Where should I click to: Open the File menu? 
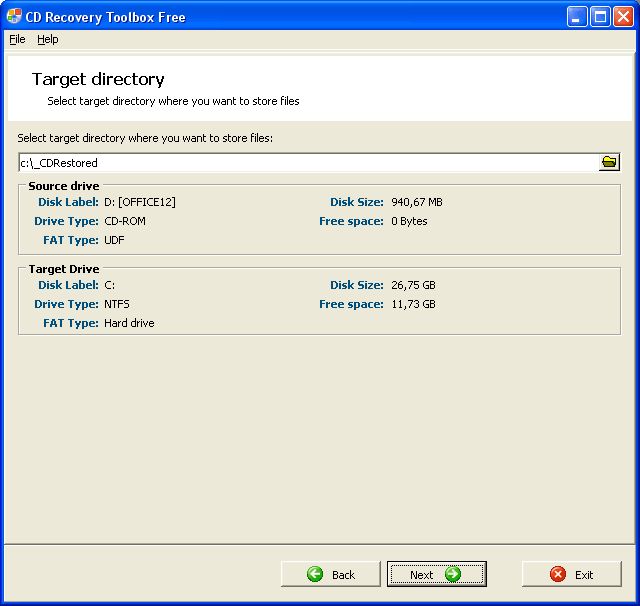pyautogui.click(x=17, y=39)
